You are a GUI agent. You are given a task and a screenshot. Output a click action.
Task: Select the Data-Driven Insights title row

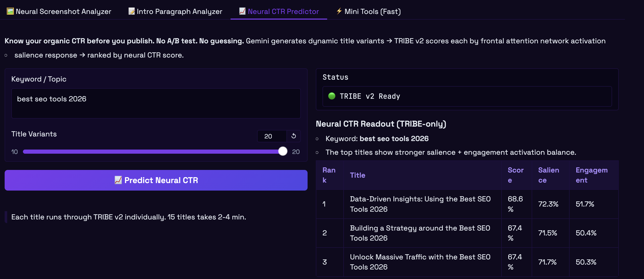pyautogui.click(x=420, y=204)
